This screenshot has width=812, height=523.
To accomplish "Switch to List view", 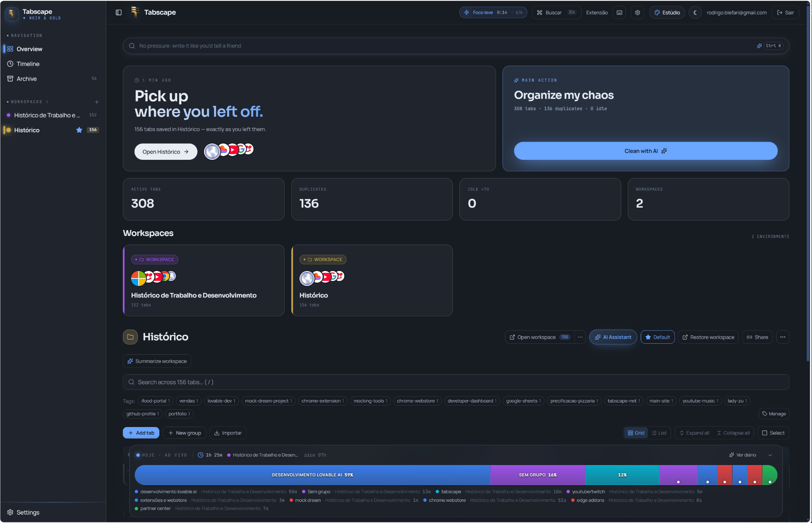I will pyautogui.click(x=659, y=433).
